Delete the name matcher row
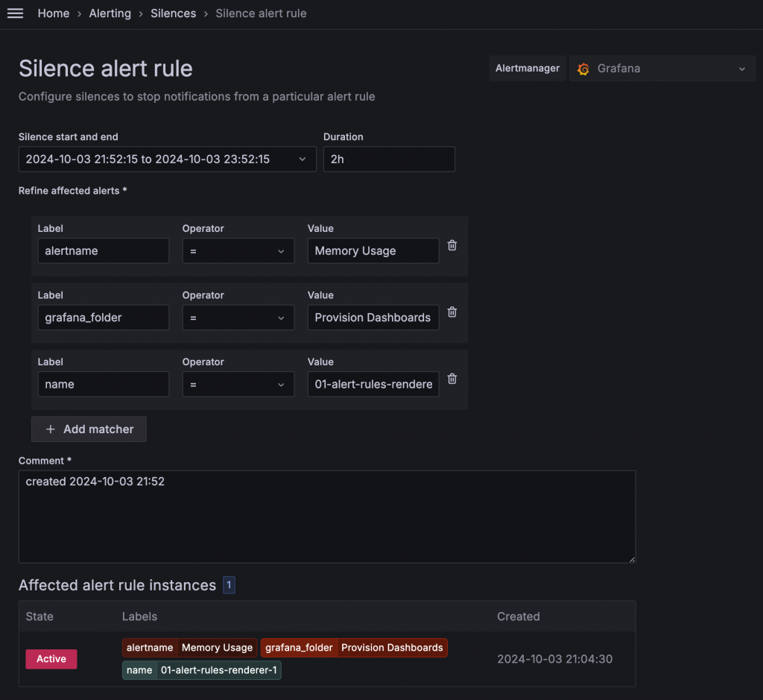 pos(452,379)
